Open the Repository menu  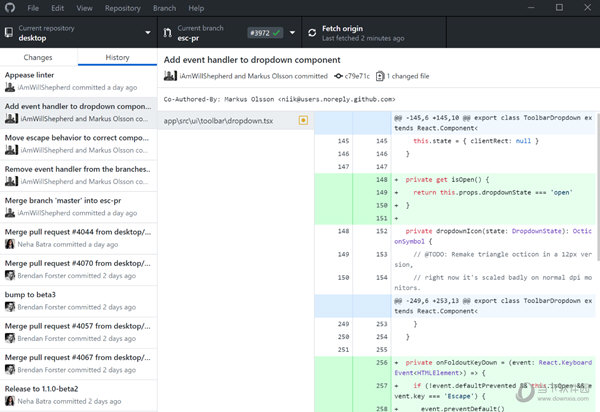(122, 8)
